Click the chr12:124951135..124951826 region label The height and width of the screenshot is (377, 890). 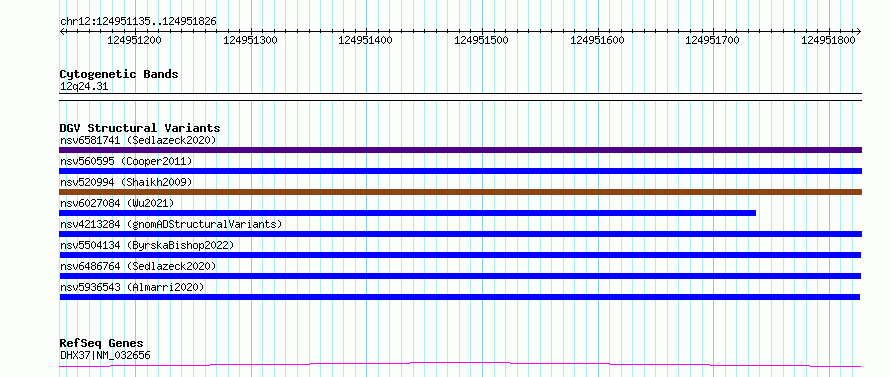point(138,22)
